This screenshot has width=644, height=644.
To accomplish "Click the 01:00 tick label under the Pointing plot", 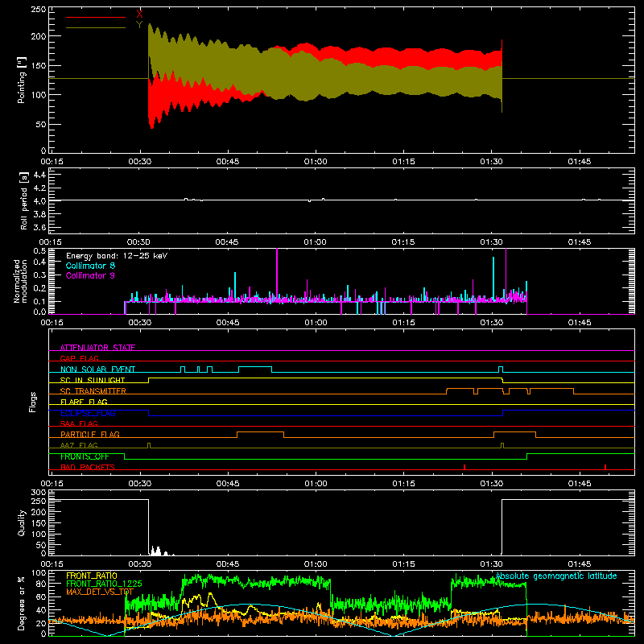I will (316, 162).
